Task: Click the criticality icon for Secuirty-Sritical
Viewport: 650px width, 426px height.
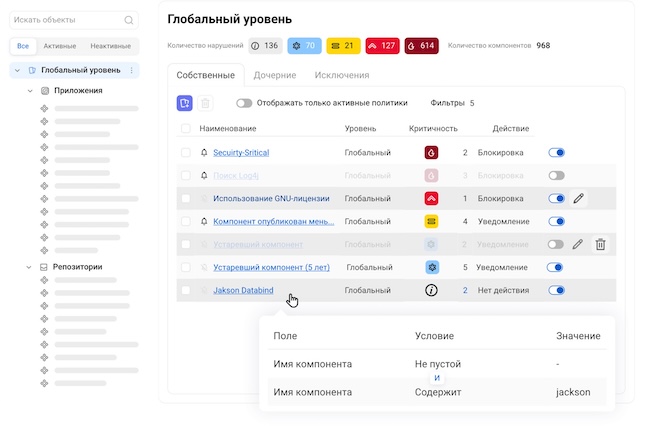Action: point(432,152)
